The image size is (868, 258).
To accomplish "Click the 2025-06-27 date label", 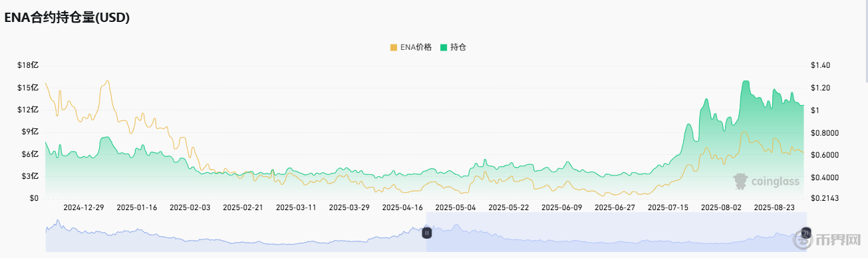I will (x=615, y=207).
